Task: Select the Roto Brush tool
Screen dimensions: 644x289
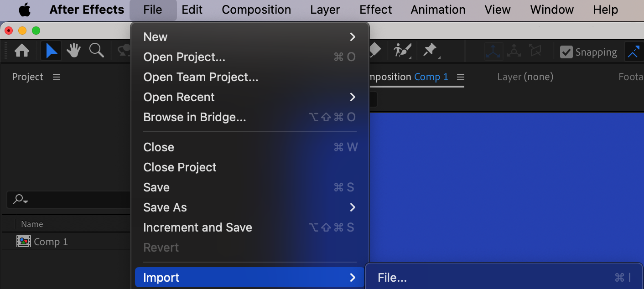Action: click(403, 51)
